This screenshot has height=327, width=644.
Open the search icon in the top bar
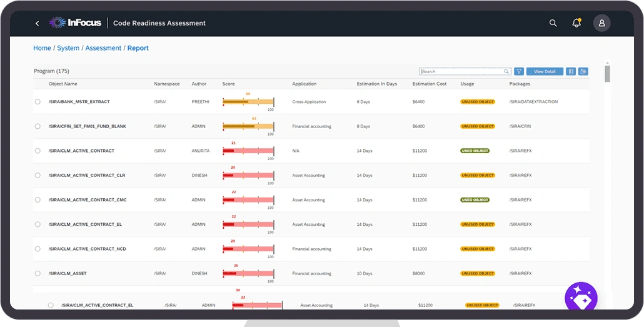[x=553, y=23]
